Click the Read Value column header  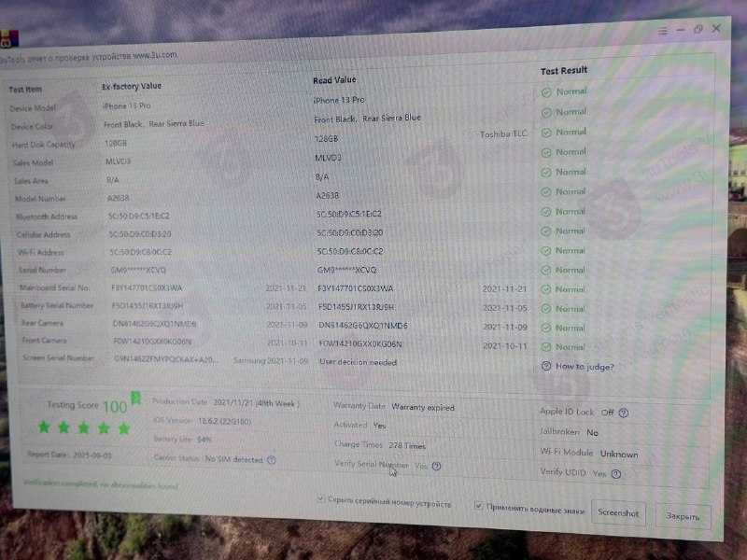tap(334, 80)
